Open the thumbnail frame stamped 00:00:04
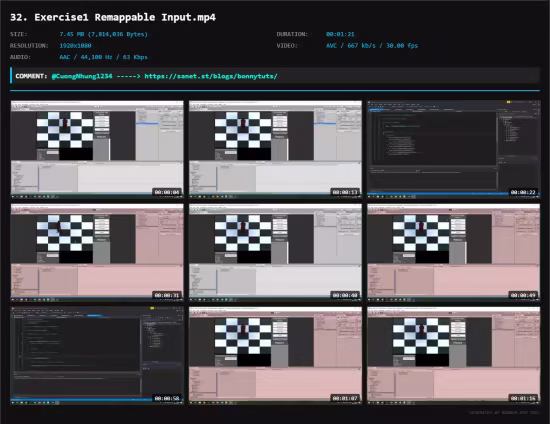This screenshot has height=424, width=550. pos(97,149)
